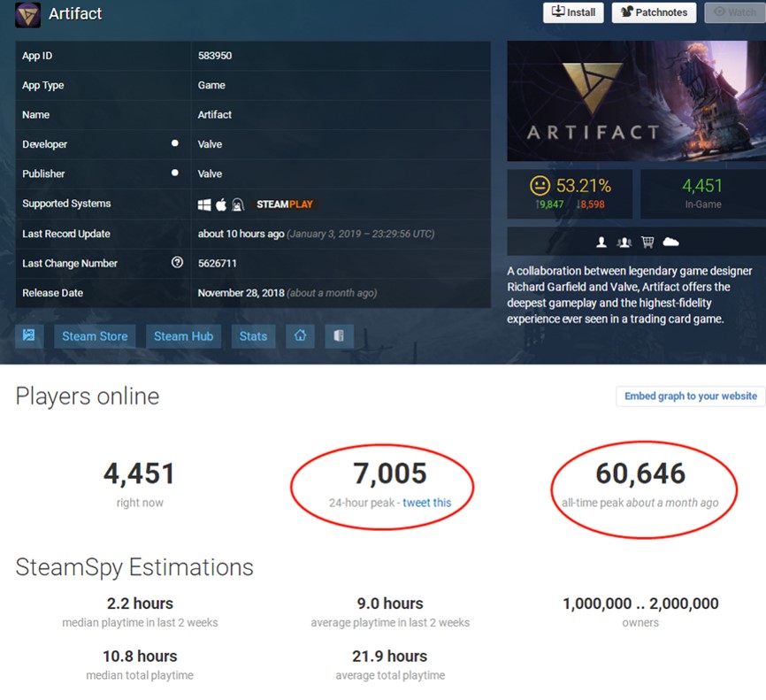
Task: Open the Steam Store link button
Action: click(95, 335)
